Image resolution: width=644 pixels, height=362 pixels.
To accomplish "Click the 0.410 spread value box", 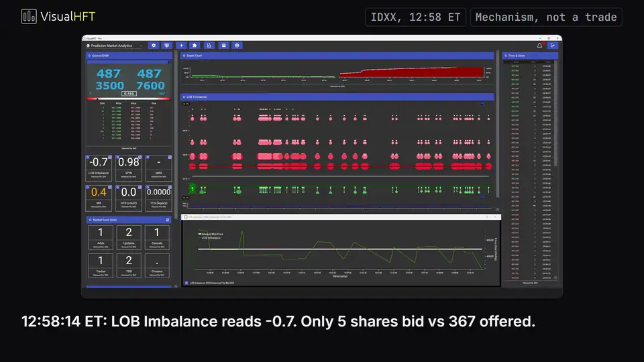I will (129, 94).
